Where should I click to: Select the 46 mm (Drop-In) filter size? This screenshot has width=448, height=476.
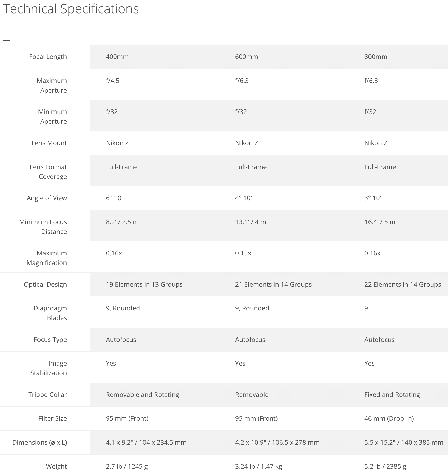[389, 418]
